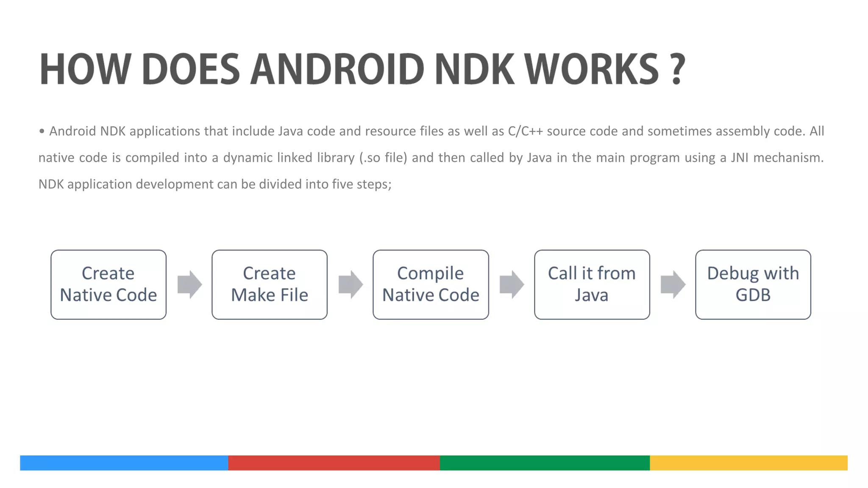868x488 pixels.
Task: Click the 'Debug with GDB' step box
Action: point(753,285)
